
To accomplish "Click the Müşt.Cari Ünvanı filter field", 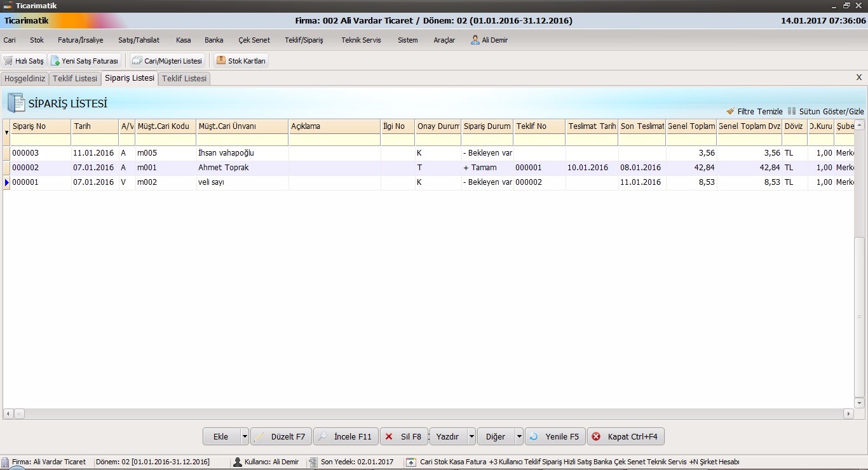I will [242, 140].
